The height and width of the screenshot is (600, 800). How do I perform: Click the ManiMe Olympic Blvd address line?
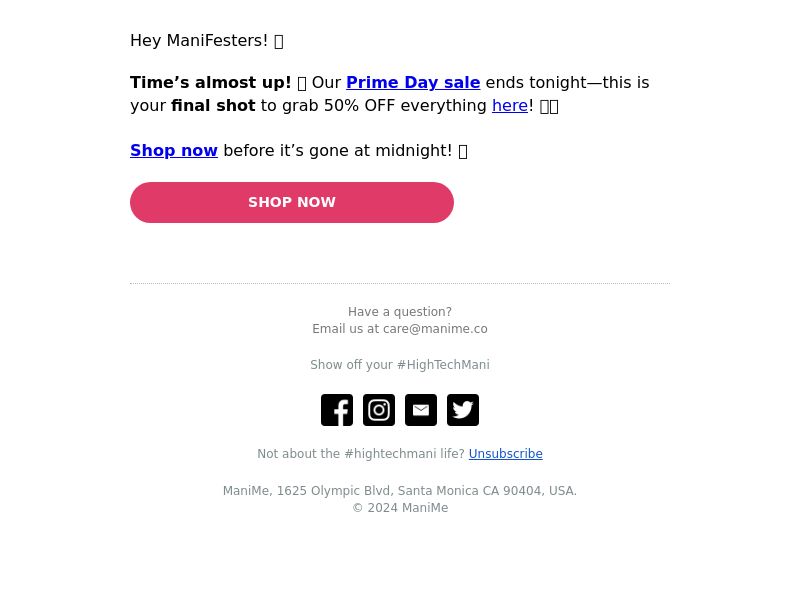pos(400,491)
